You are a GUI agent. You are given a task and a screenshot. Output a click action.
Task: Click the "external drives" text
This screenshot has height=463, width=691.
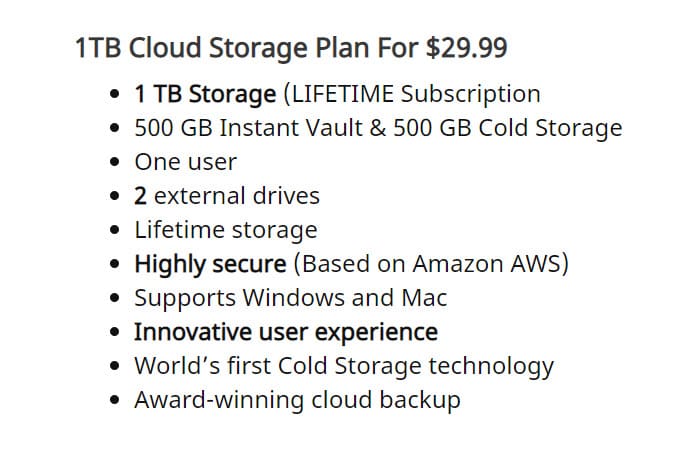click(x=237, y=196)
